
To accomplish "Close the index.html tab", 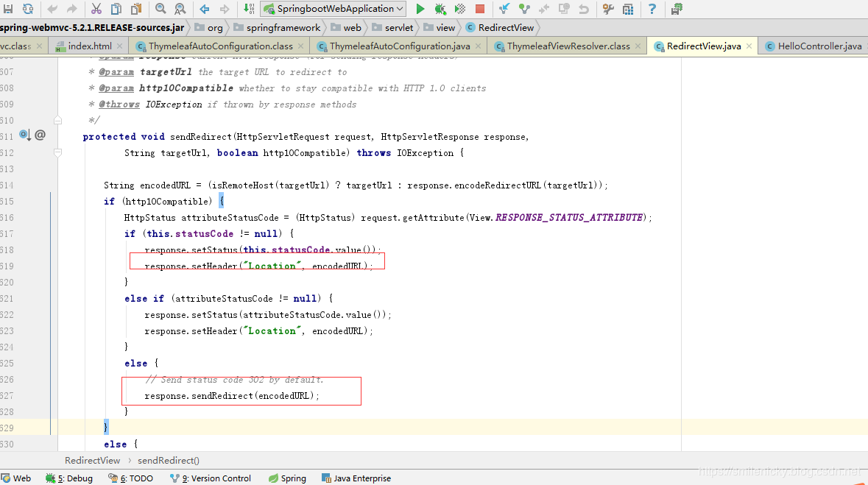I will click(x=119, y=46).
